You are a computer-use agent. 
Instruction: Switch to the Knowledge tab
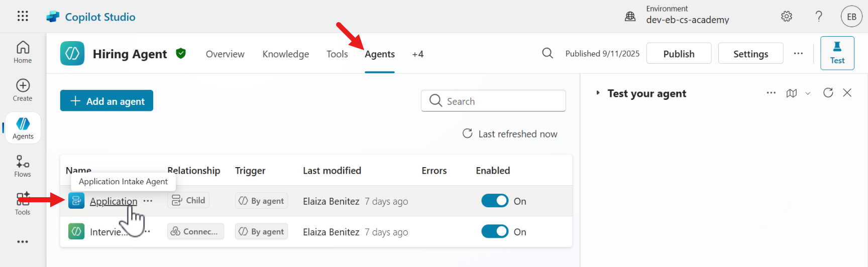285,54
